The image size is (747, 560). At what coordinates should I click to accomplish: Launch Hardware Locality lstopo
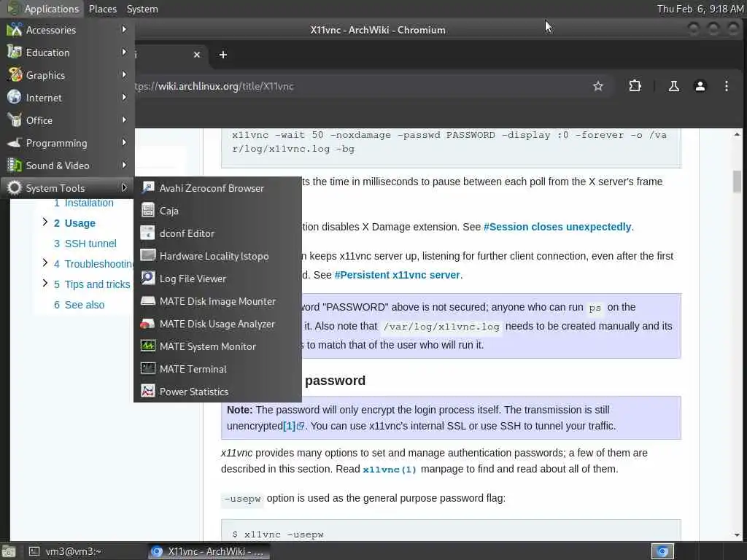(x=217, y=256)
